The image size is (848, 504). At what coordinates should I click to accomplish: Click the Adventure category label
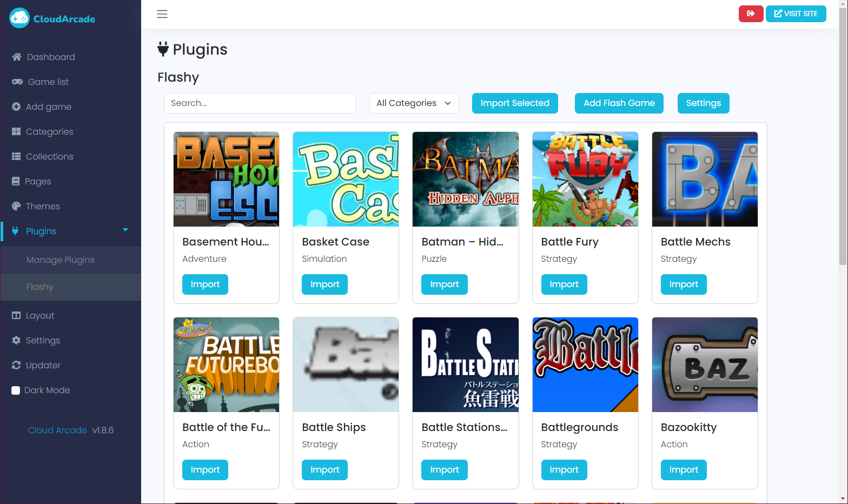[204, 258]
